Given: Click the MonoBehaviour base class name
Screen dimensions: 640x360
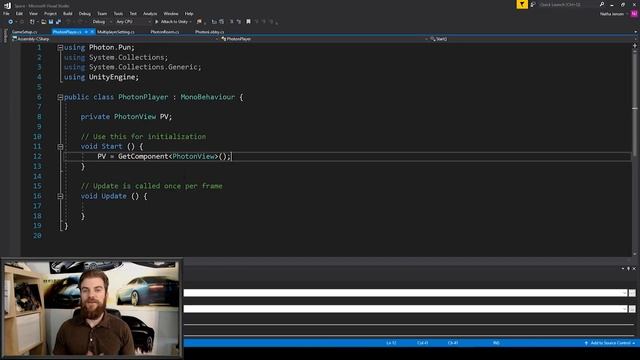Looking at the screenshot, I should tap(208, 97).
